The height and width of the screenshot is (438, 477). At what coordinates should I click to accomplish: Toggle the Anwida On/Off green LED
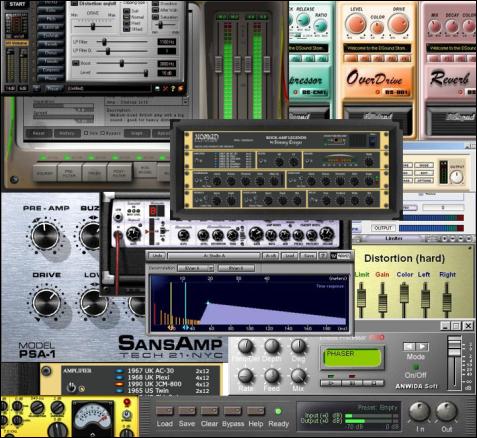click(415, 367)
